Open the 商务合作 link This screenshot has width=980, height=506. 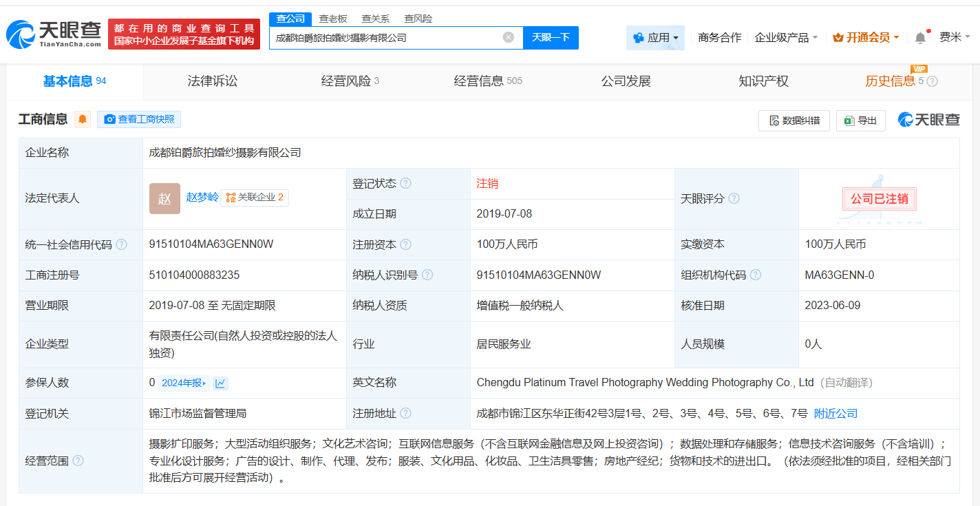(720, 37)
